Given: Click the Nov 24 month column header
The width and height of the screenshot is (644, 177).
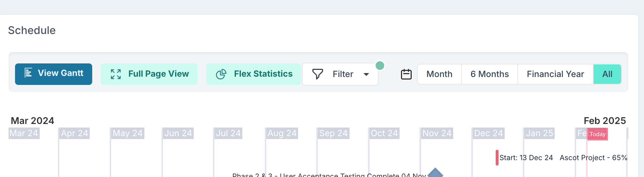Looking at the screenshot, I should 437,133.
